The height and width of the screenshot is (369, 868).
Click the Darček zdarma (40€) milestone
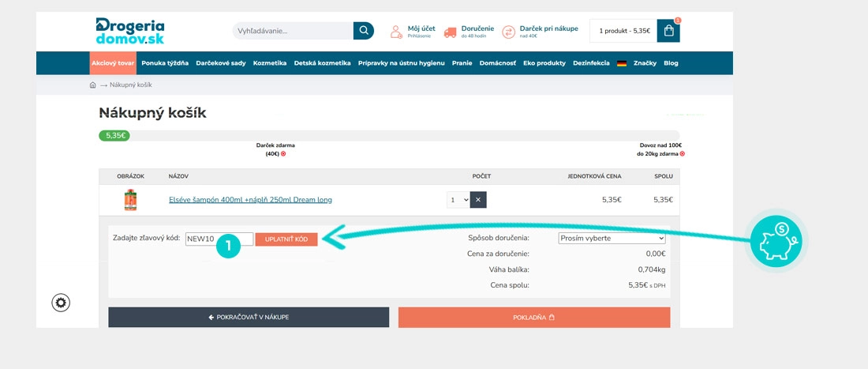click(x=275, y=149)
